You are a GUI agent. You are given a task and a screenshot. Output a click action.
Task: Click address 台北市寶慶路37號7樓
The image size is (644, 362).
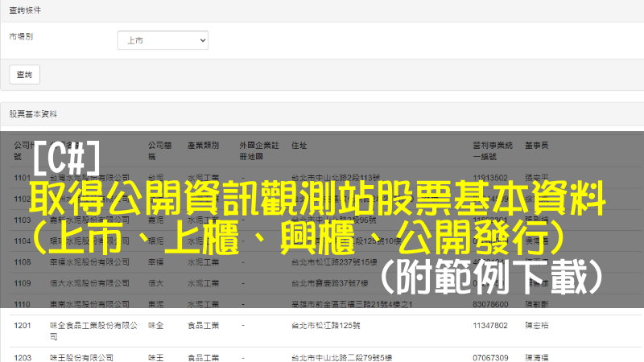[x=330, y=283]
